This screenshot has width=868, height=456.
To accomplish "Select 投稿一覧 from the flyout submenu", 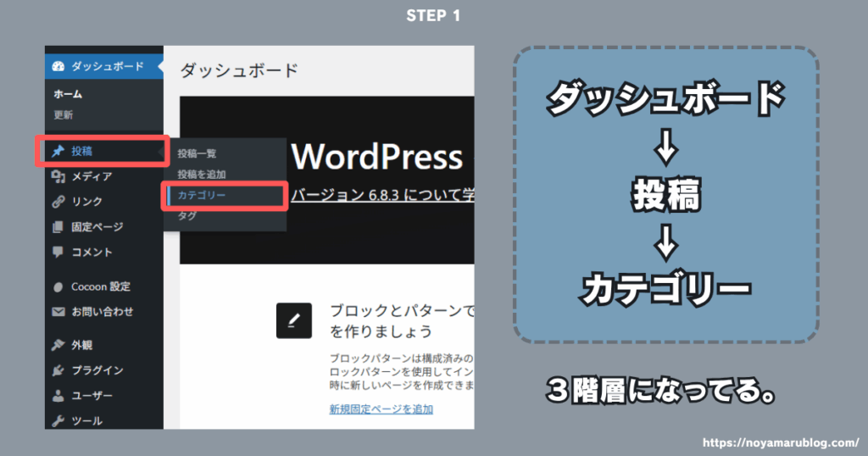I will pos(197,153).
